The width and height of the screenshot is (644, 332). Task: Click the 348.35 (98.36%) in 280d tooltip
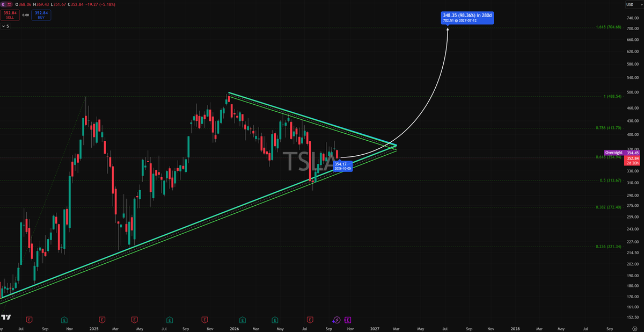point(467,17)
